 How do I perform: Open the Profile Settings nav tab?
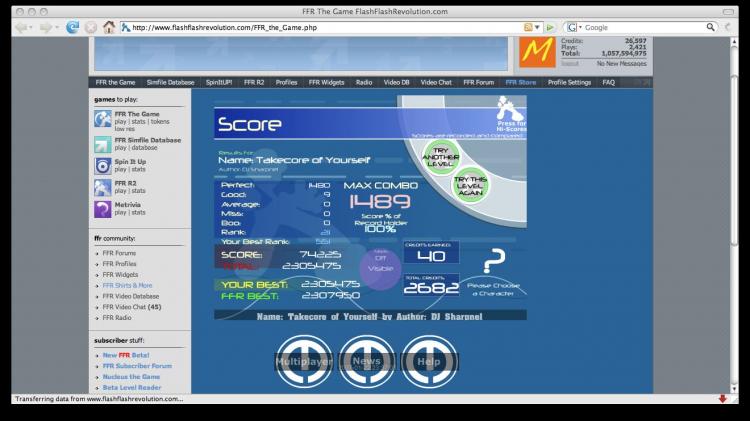pos(569,82)
